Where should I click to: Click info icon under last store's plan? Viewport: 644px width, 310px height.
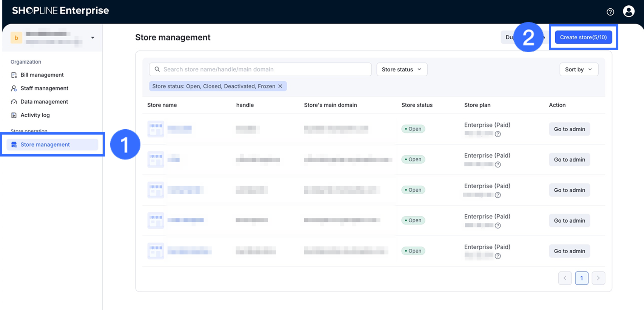click(x=498, y=256)
